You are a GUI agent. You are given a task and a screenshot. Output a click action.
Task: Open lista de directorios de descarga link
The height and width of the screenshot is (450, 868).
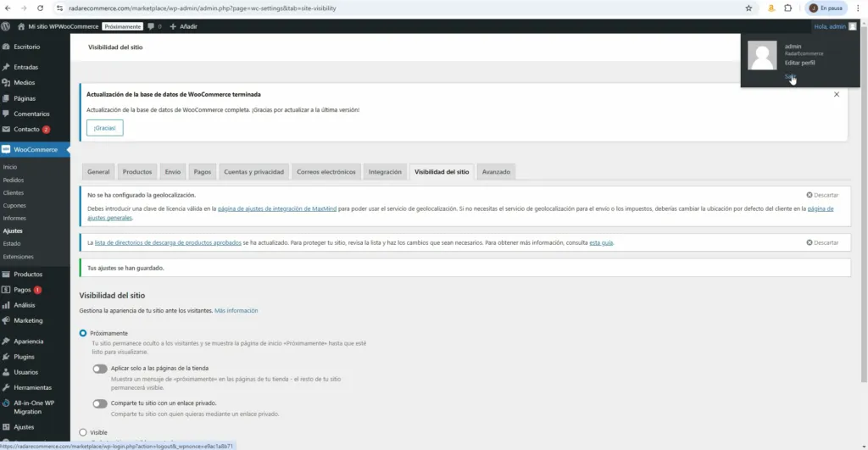coord(168,243)
